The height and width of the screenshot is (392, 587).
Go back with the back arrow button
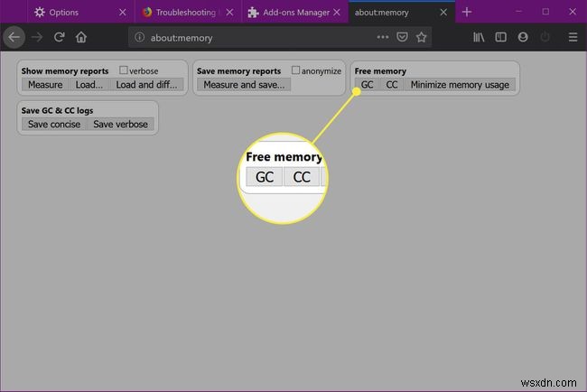click(14, 37)
